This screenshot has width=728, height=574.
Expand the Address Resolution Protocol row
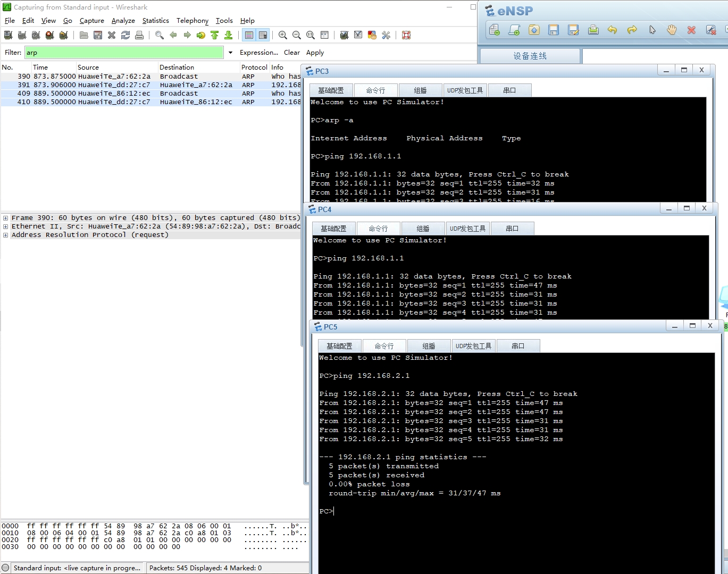5,235
